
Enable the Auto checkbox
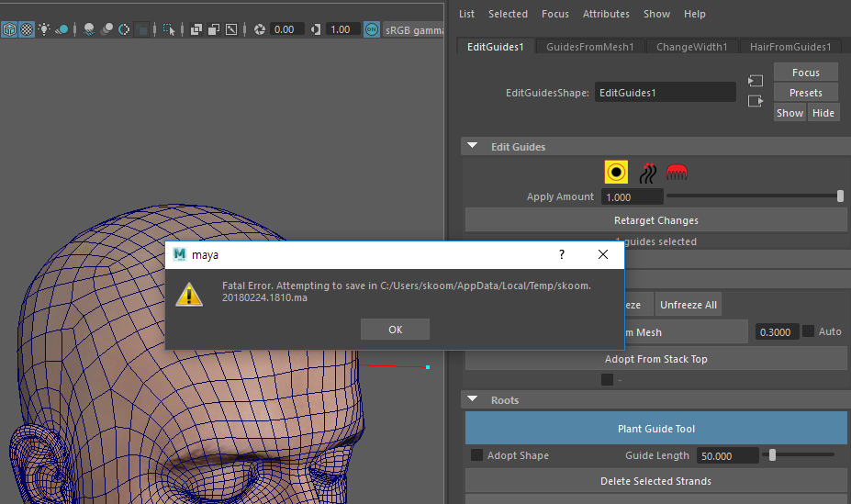[809, 331]
